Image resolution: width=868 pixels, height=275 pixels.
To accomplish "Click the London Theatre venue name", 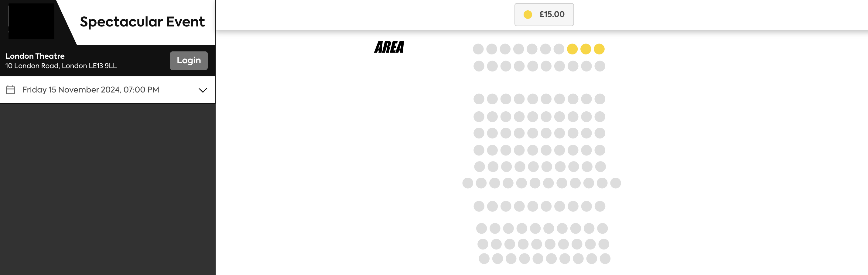I will point(35,56).
